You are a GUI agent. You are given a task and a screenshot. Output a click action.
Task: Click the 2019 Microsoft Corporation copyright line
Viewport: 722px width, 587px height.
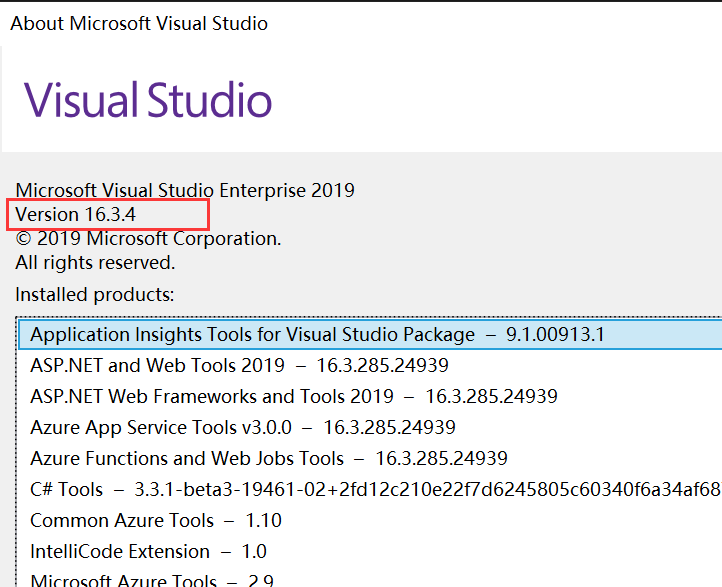[x=148, y=238]
